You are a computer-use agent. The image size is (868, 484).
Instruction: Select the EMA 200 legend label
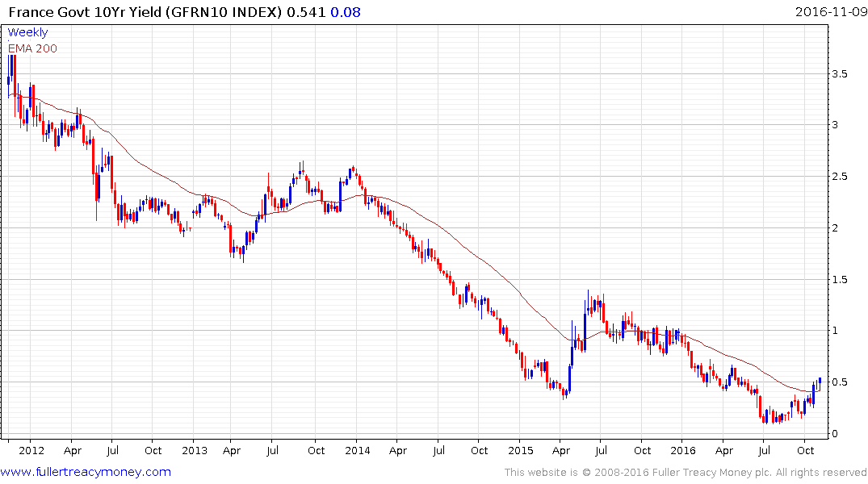32,48
